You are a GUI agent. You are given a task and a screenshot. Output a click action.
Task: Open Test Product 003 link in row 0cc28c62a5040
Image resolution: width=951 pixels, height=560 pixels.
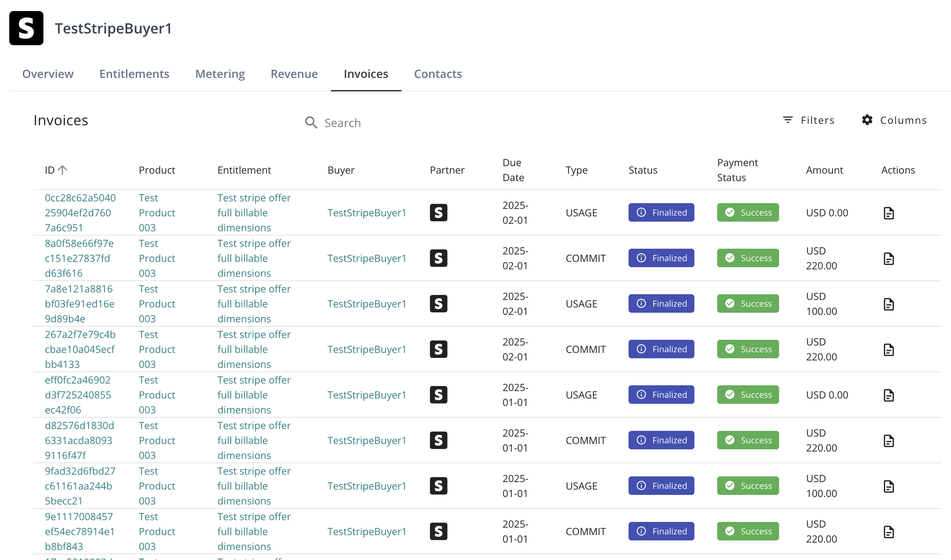[x=157, y=212]
